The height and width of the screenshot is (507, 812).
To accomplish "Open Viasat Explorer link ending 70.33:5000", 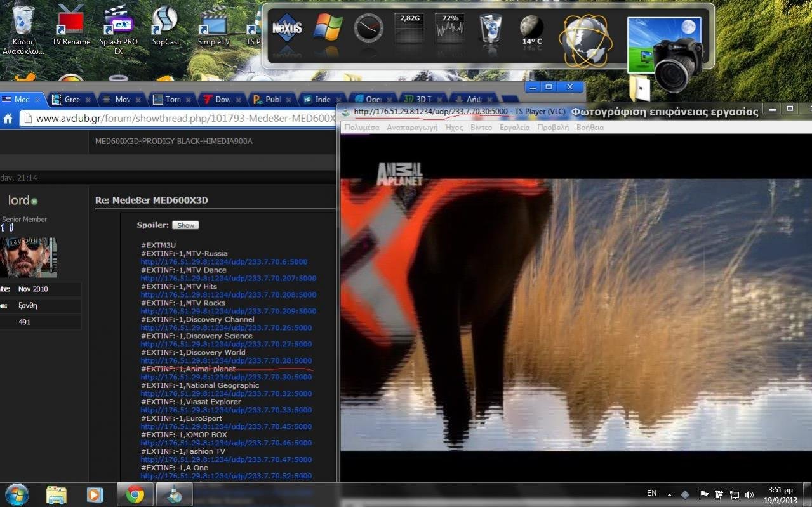I will click(x=227, y=410).
